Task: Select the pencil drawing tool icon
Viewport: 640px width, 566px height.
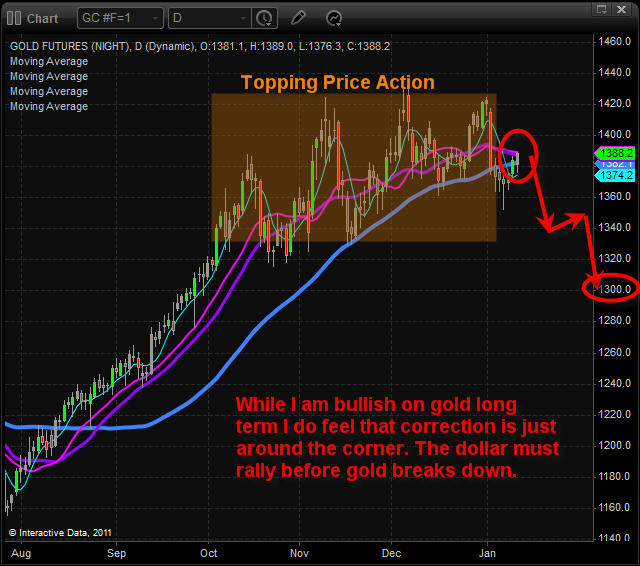Action: [x=298, y=18]
